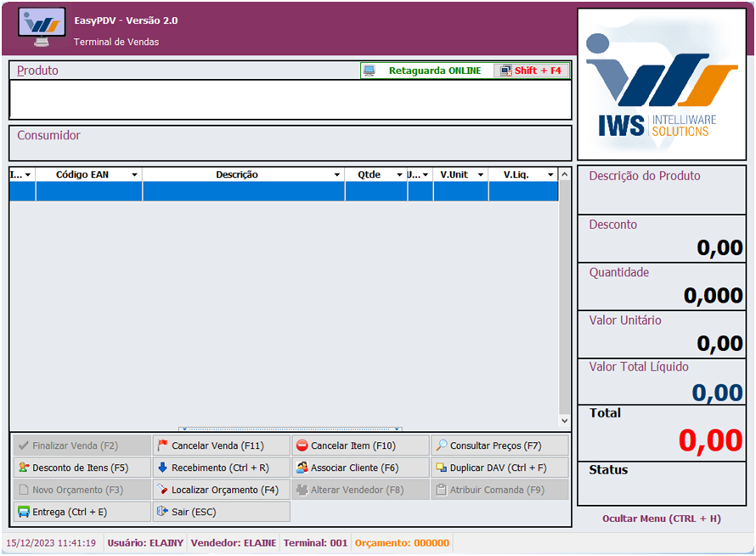Viewport: 756px width, 556px height.
Task: Click the Associar Cliente people icon
Action: coord(302,468)
